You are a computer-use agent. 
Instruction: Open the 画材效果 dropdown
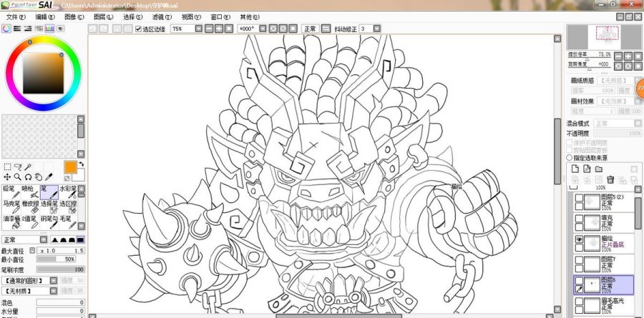638,101
